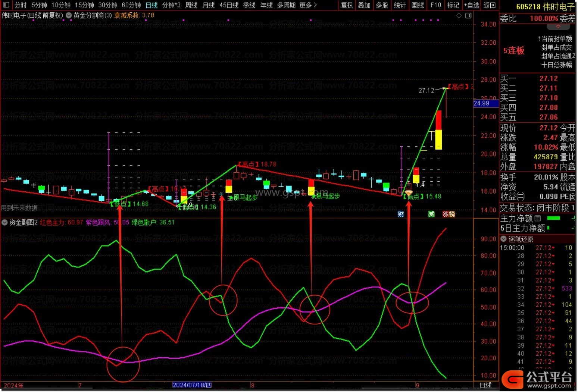Click the red up-chevron under 委比
The height and width of the screenshot is (392, 578).
pyautogui.click(x=558, y=27)
